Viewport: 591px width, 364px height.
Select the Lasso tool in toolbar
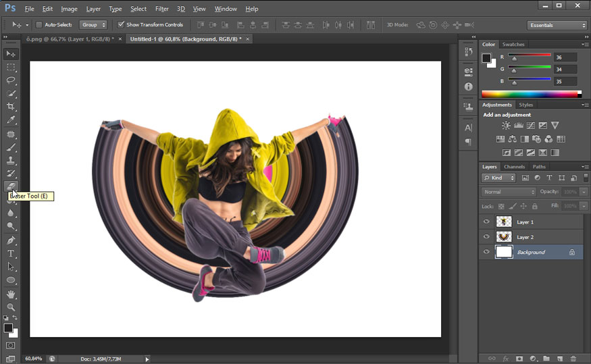(11, 80)
